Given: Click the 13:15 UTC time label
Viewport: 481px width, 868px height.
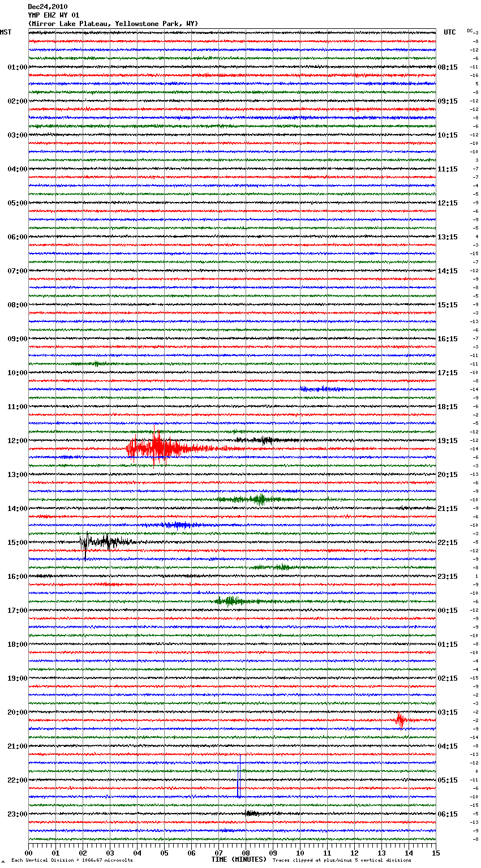Looking at the screenshot, I should 448,237.
